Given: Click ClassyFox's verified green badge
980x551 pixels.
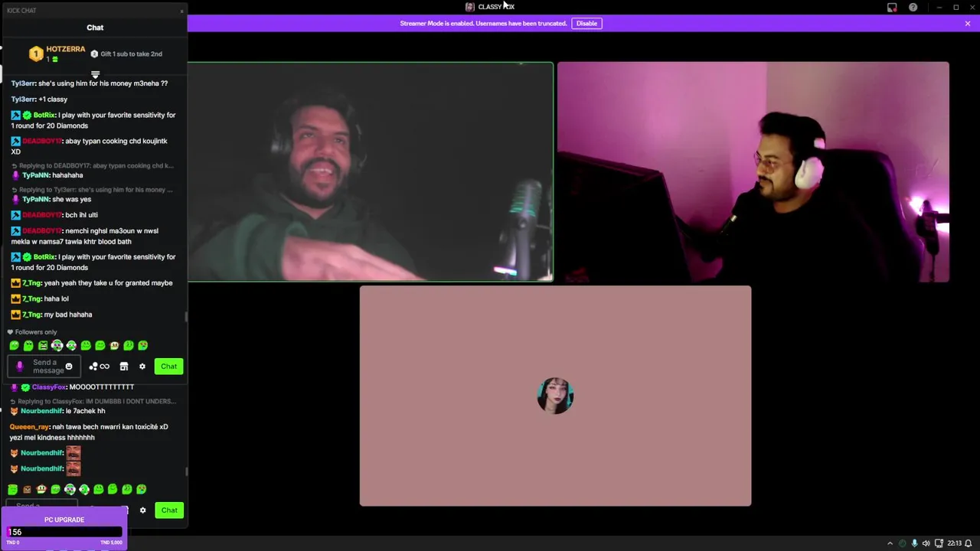Looking at the screenshot, I should click(25, 387).
